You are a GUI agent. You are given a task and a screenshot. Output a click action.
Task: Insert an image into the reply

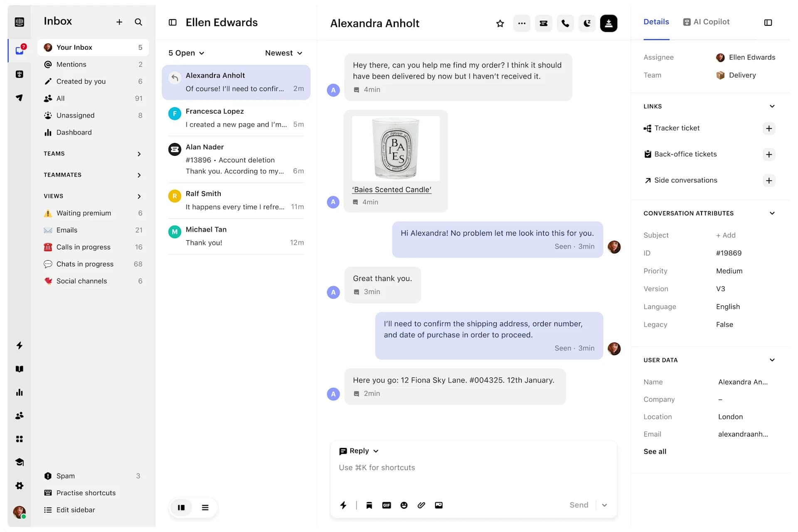pyautogui.click(x=438, y=505)
